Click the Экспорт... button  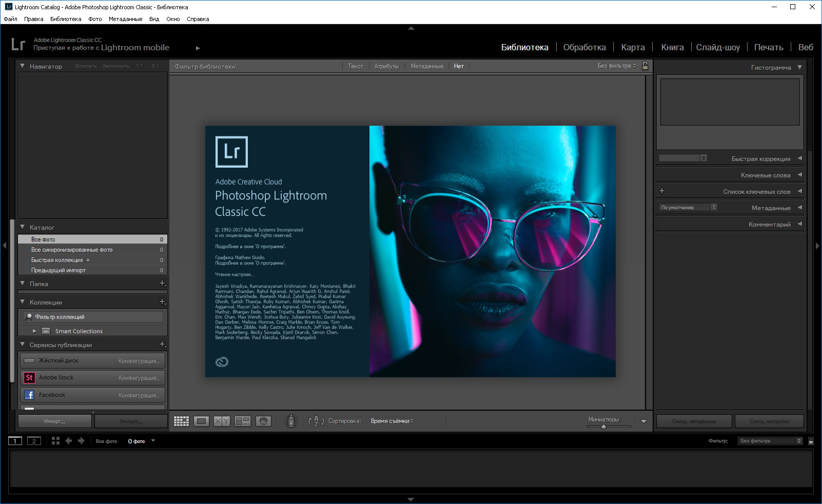coord(131,421)
